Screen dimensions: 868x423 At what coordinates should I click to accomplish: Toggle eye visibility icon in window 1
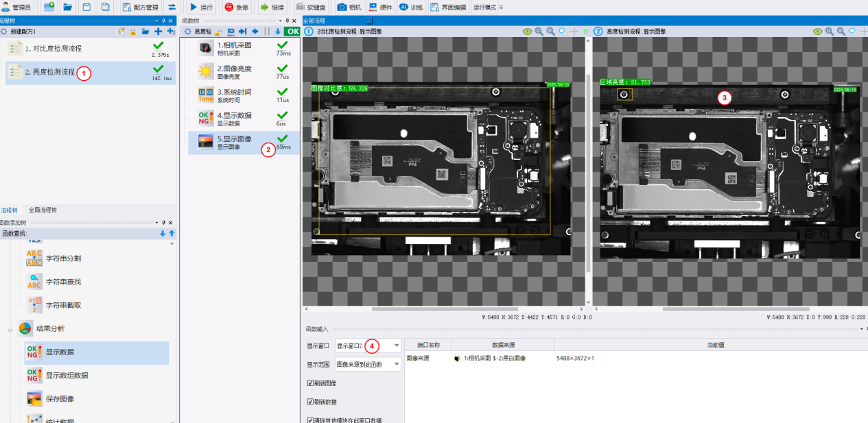click(x=528, y=32)
